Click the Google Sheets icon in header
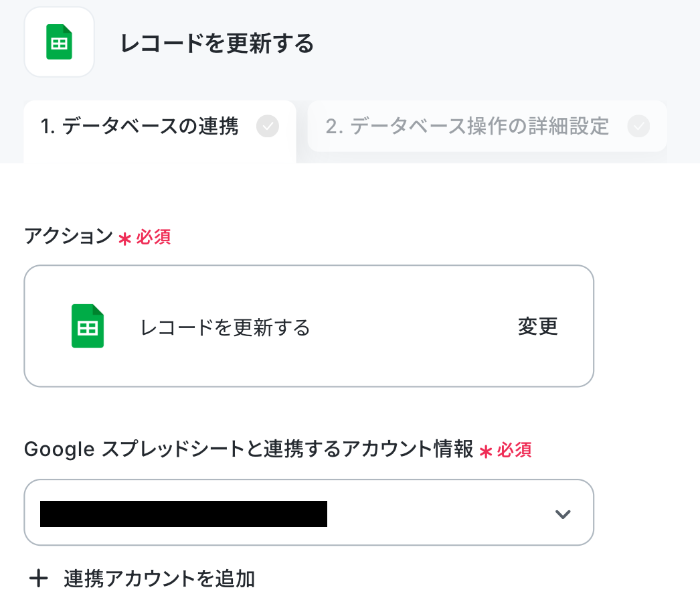 [59, 42]
